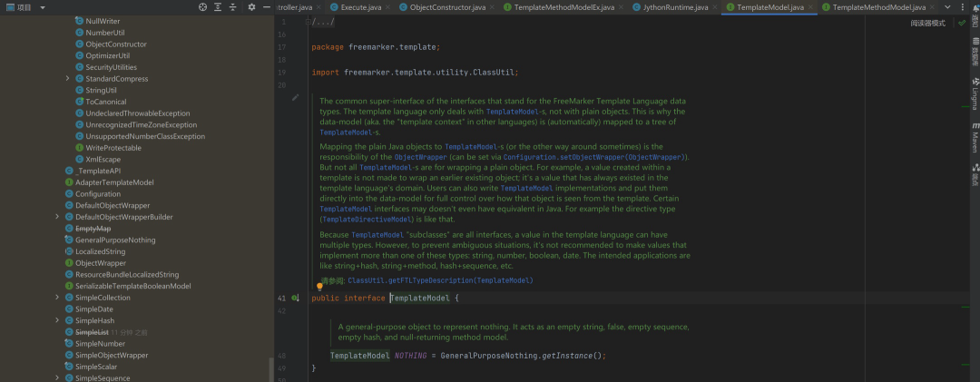Select DefaultObjectWrapper in project tree
This screenshot has height=382, width=980.
coord(113,206)
